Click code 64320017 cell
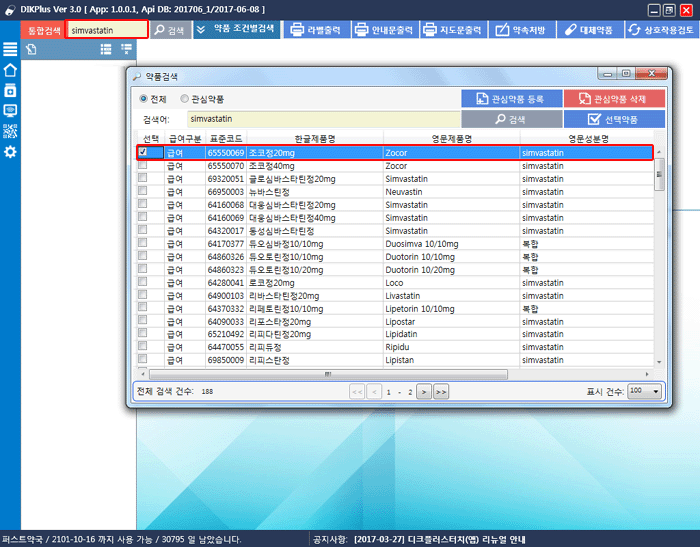 pos(226,231)
